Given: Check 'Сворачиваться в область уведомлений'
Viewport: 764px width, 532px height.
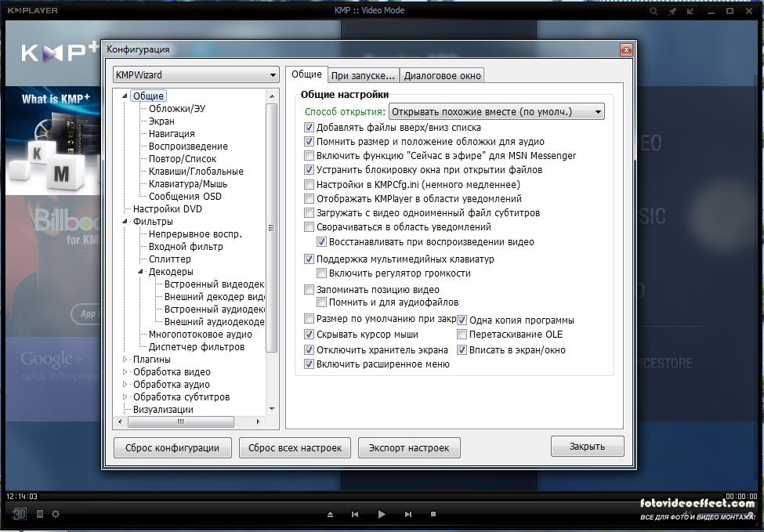Looking at the screenshot, I should (x=309, y=227).
